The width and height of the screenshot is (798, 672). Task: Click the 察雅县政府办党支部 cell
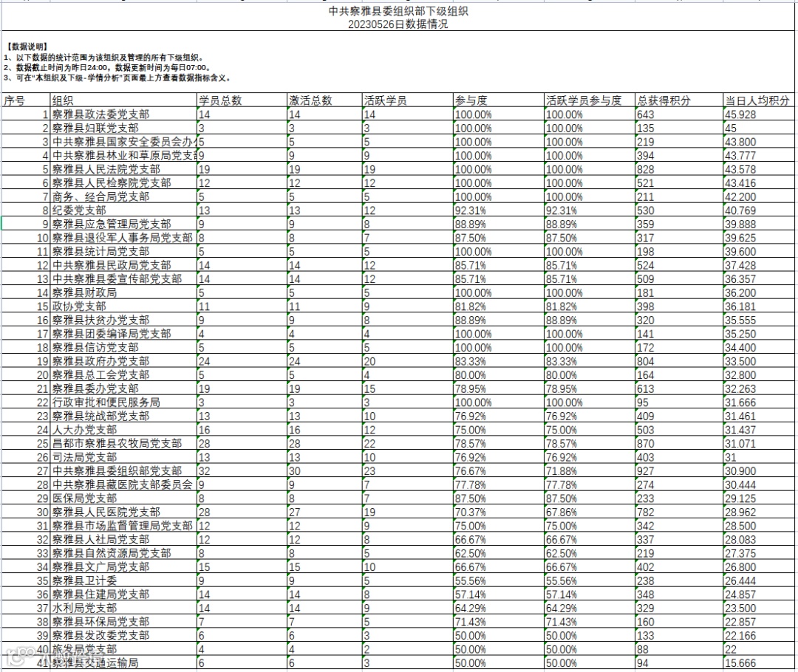point(123,361)
